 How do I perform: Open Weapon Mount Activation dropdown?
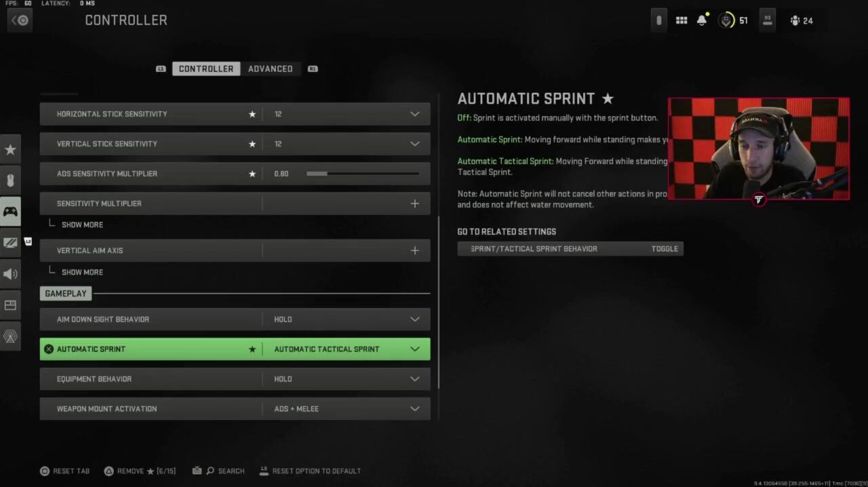click(414, 409)
